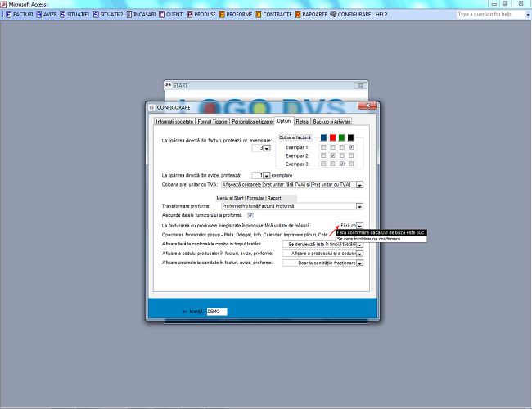The image size is (532, 409).
Task: Switch to the Format Tiparire tab
Action: [x=213, y=121]
